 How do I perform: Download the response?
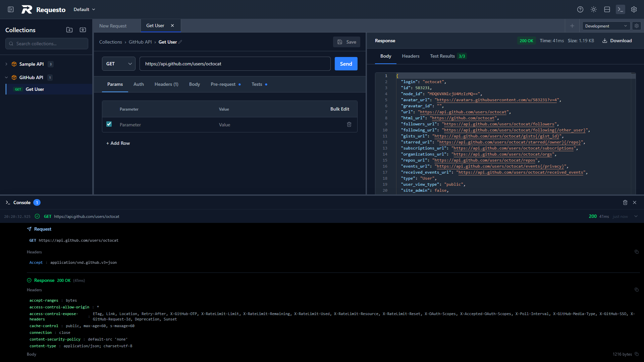617,41
